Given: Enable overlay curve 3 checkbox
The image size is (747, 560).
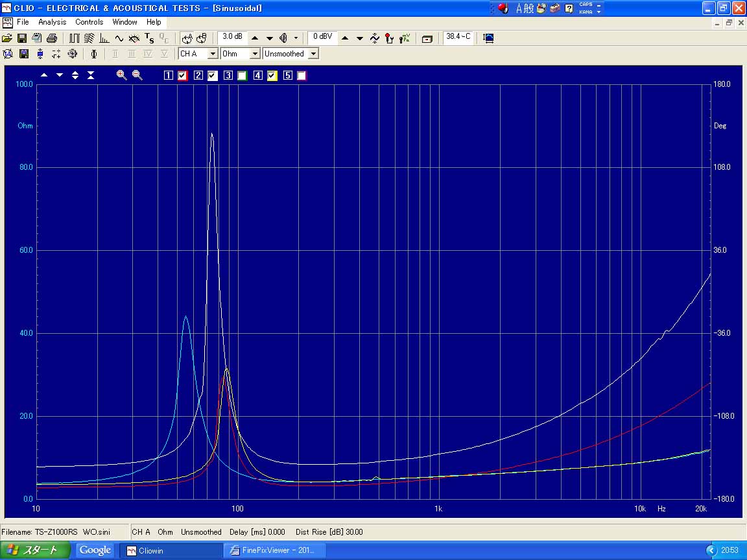Looking at the screenshot, I should coord(243,76).
